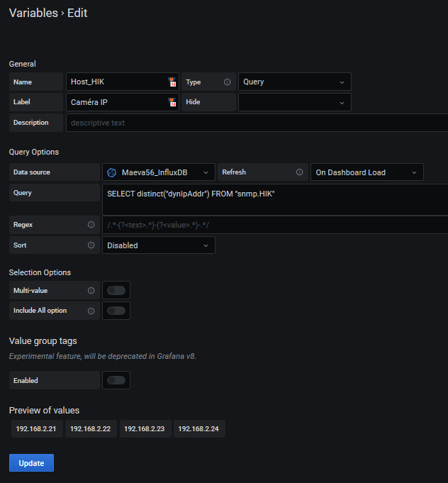The height and width of the screenshot is (483, 448).
Task: Expand the Hide dropdown
Action: (294, 102)
